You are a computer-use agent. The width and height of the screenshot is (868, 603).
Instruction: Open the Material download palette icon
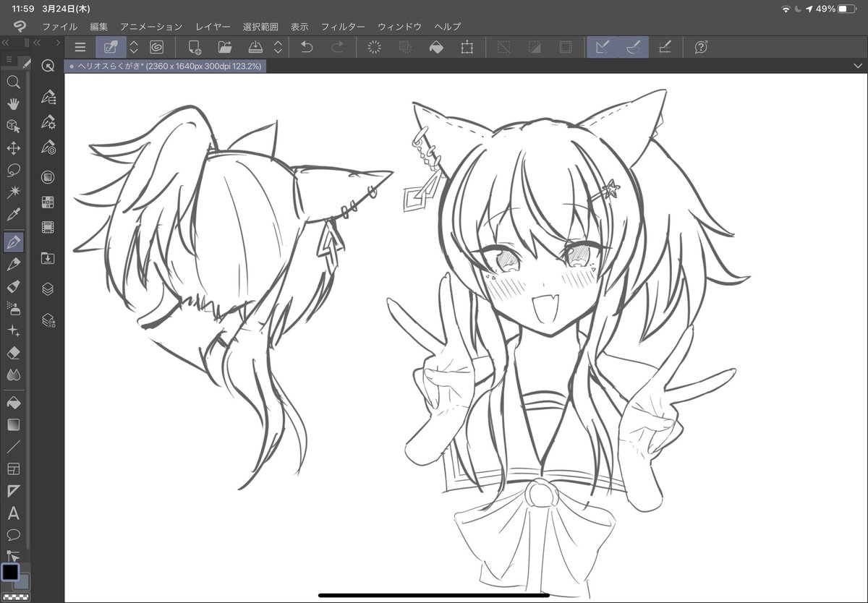[48, 258]
